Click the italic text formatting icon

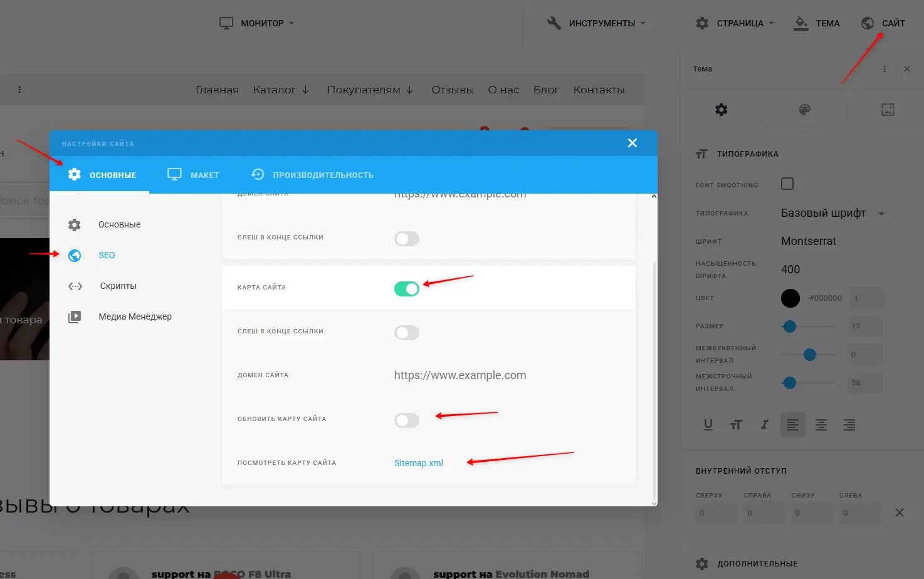pyautogui.click(x=764, y=425)
